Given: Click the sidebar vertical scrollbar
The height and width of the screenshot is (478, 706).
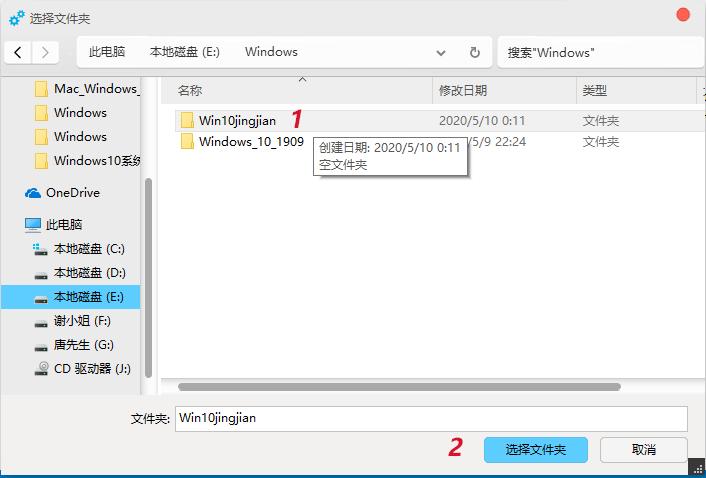Looking at the screenshot, I should [148, 278].
